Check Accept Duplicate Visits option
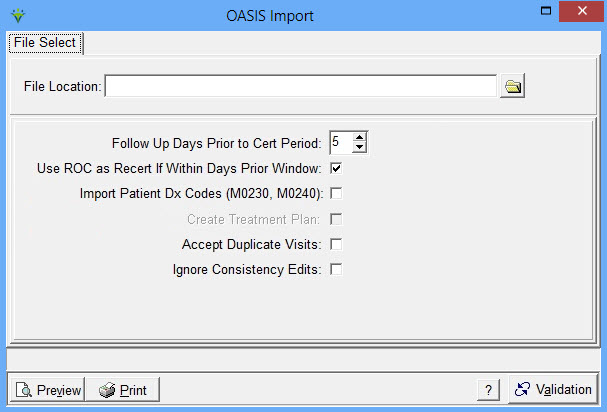This screenshot has height=412, width=607. [337, 244]
